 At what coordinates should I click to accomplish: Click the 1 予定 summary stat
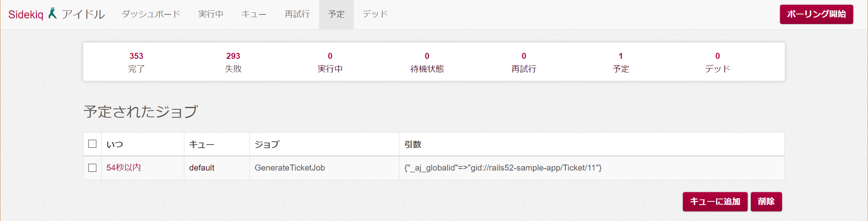(x=621, y=62)
